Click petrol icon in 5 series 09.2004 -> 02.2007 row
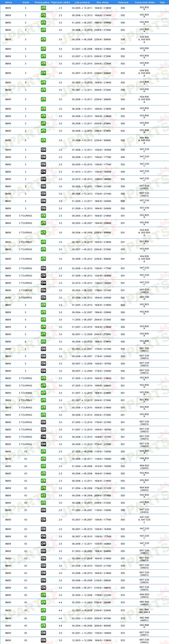The image size is (169, 644). [x=43, y=312]
